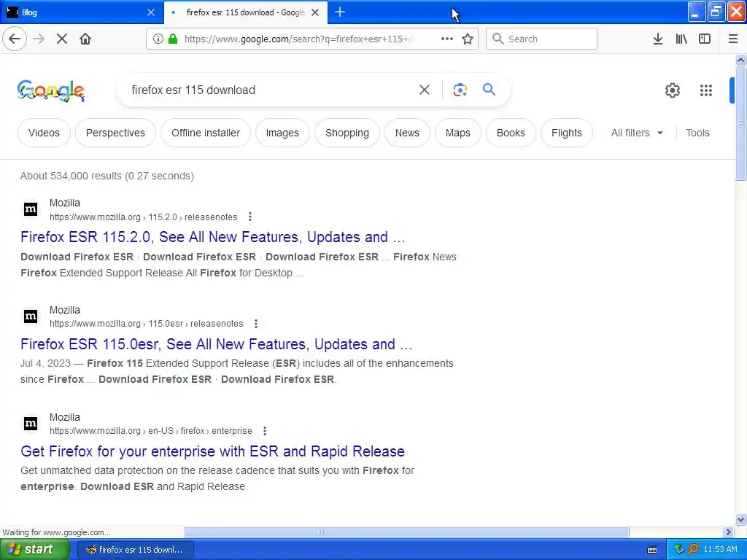747x560 pixels.
Task: Open the Library icon in Firefox toolbar
Action: [681, 39]
